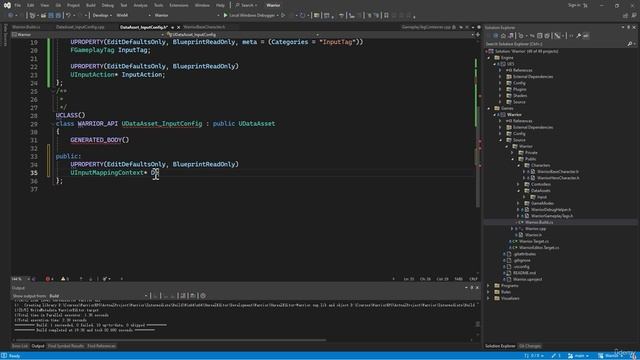Screen dimensions: 640x360
Task: Click the Save All toolbar icon
Action: pos(58,15)
